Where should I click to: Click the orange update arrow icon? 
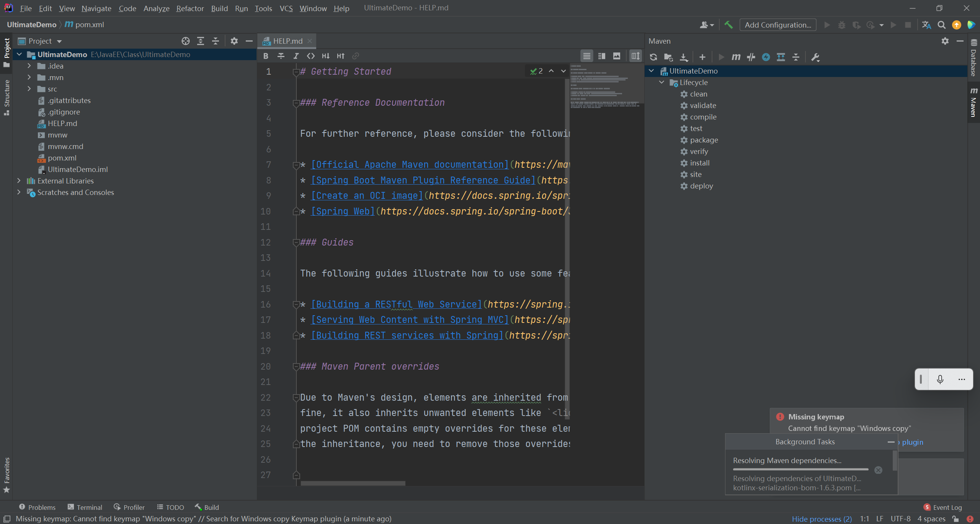[x=957, y=25]
